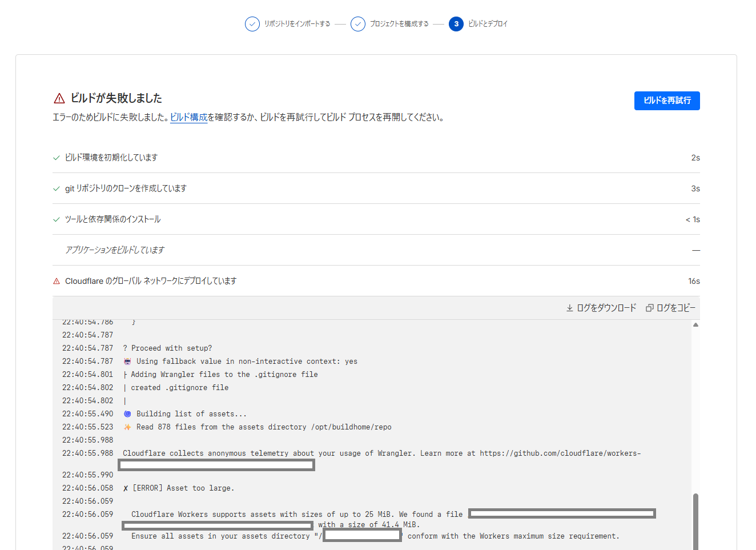Image resolution: width=756 pixels, height=550 pixels.
Task: Click the checkmark circle for プロジェクトを構成する step
Action: (358, 24)
